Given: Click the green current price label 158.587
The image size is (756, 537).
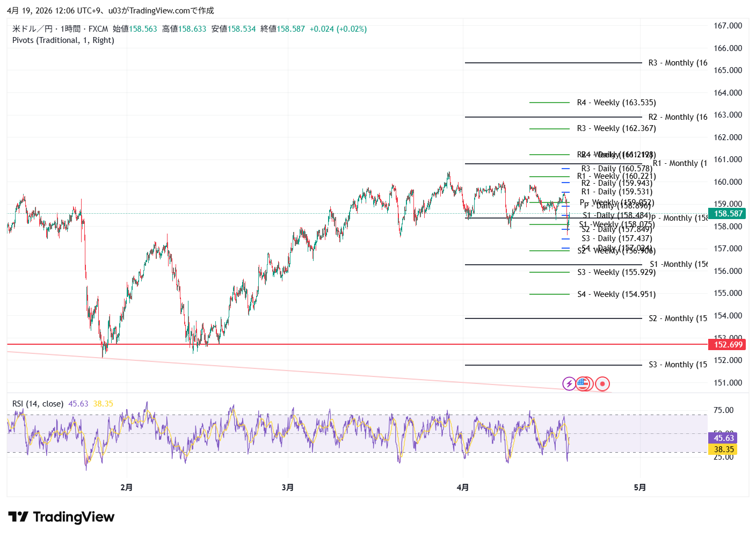Looking at the screenshot, I should [x=728, y=214].
